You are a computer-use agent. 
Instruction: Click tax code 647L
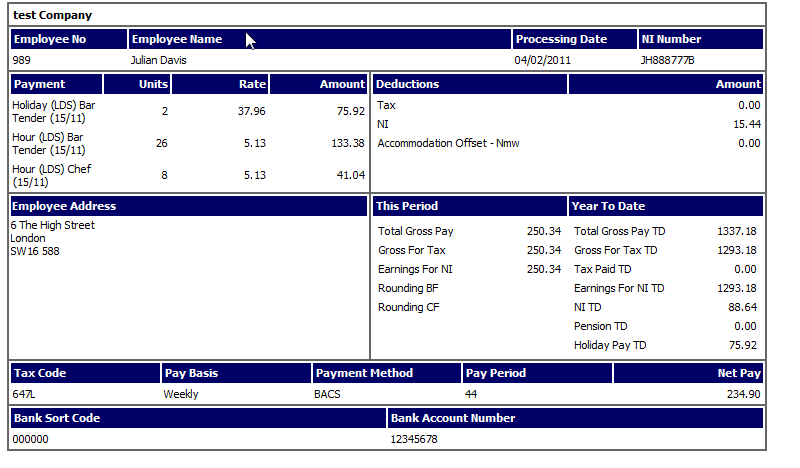[x=24, y=394]
